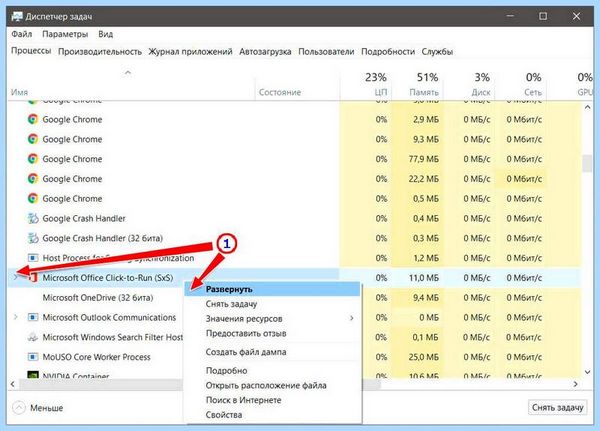Click the Google Crash Handler icon with 0,4 МБ
Screen dimensions: 600x431
(x=33, y=218)
